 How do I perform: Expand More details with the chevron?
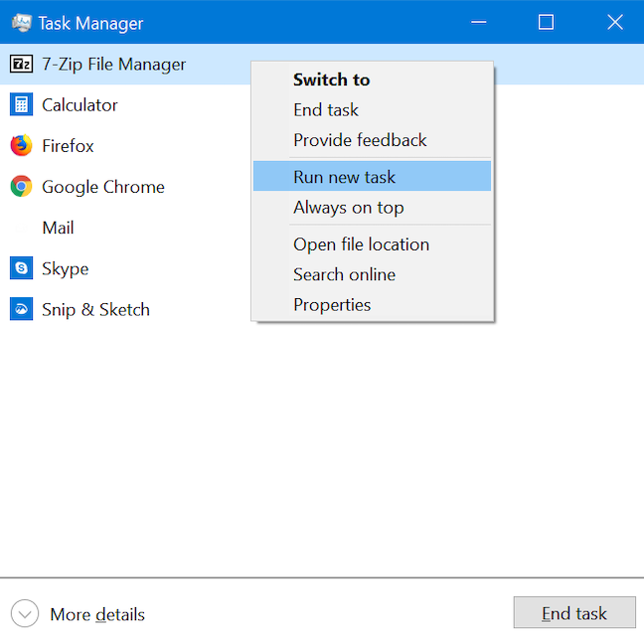click(x=25, y=614)
